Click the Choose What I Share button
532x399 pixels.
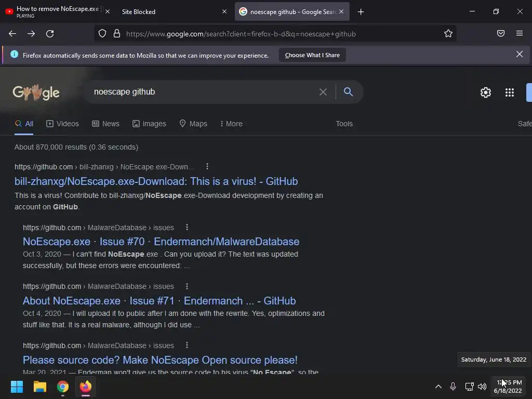312,55
